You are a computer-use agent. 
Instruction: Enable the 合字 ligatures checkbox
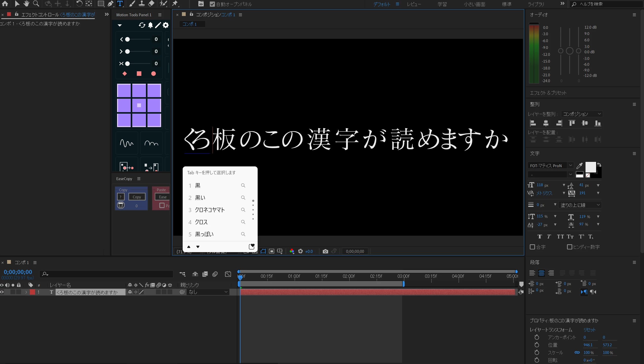(x=533, y=247)
